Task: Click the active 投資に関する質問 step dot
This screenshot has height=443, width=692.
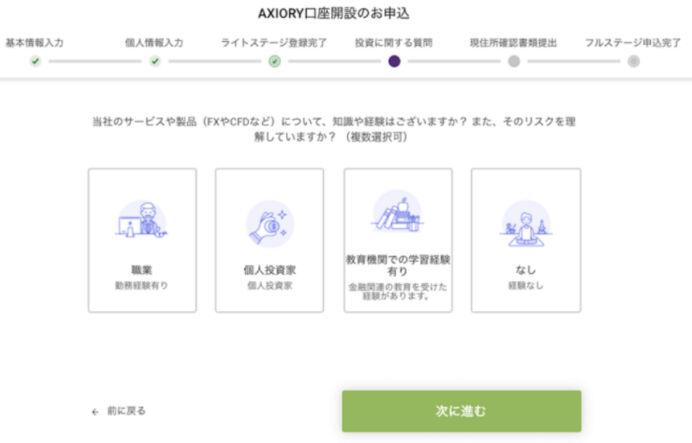Action: (394, 61)
